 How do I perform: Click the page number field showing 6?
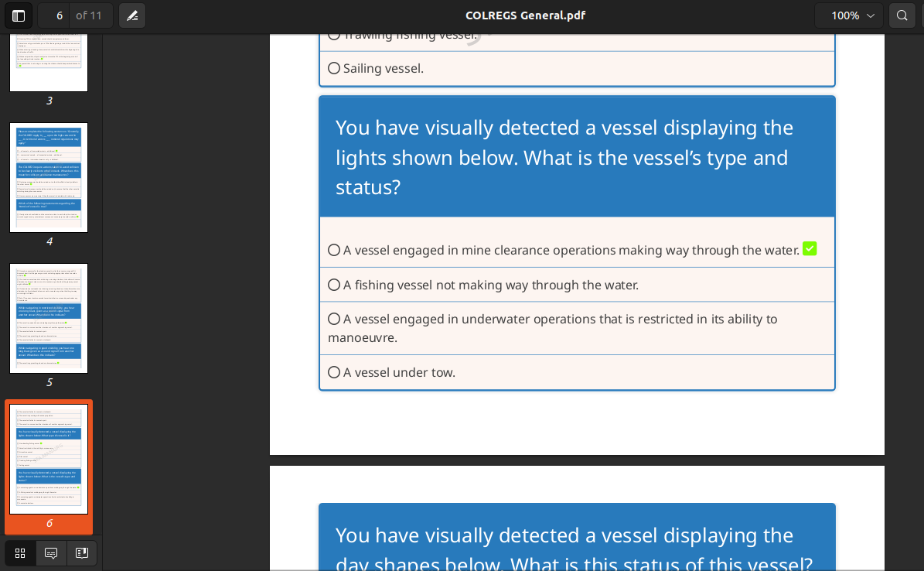(x=54, y=15)
